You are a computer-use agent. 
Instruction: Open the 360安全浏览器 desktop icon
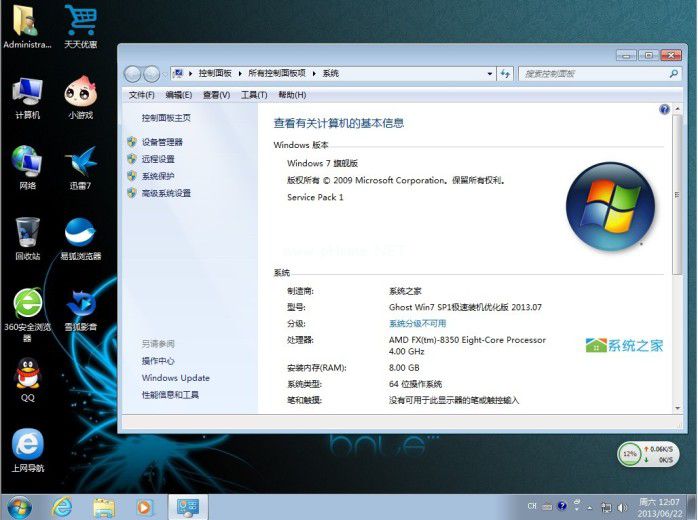(27, 304)
